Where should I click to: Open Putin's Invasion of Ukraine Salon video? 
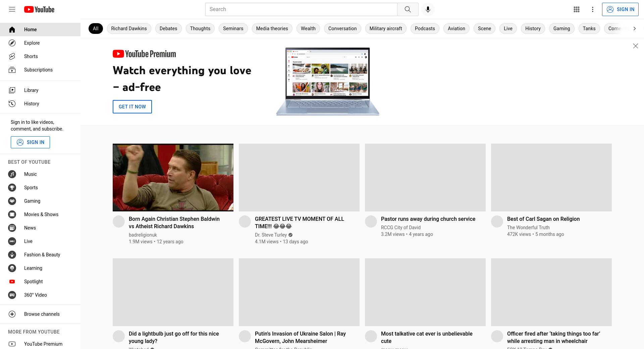click(x=300, y=337)
